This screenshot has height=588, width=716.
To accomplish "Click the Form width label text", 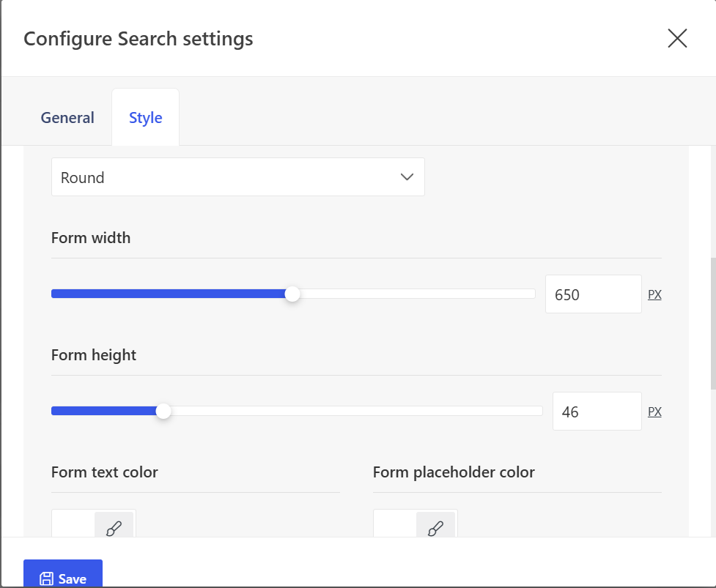I will (91, 238).
